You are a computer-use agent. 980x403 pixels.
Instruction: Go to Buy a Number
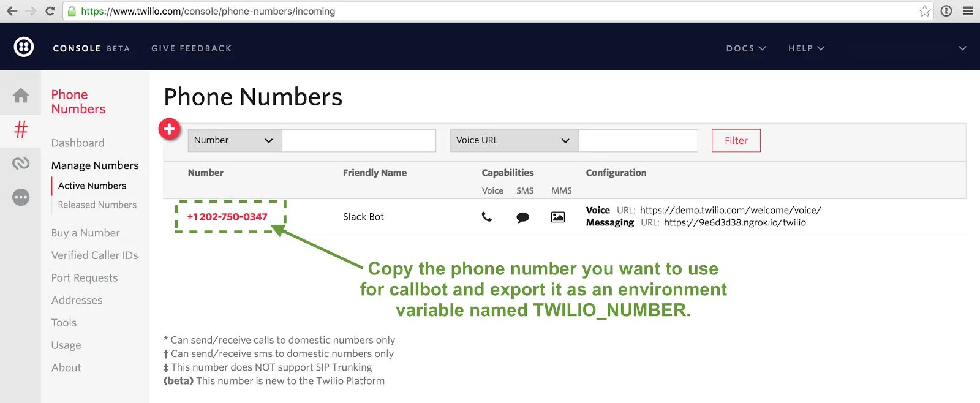[x=85, y=233]
